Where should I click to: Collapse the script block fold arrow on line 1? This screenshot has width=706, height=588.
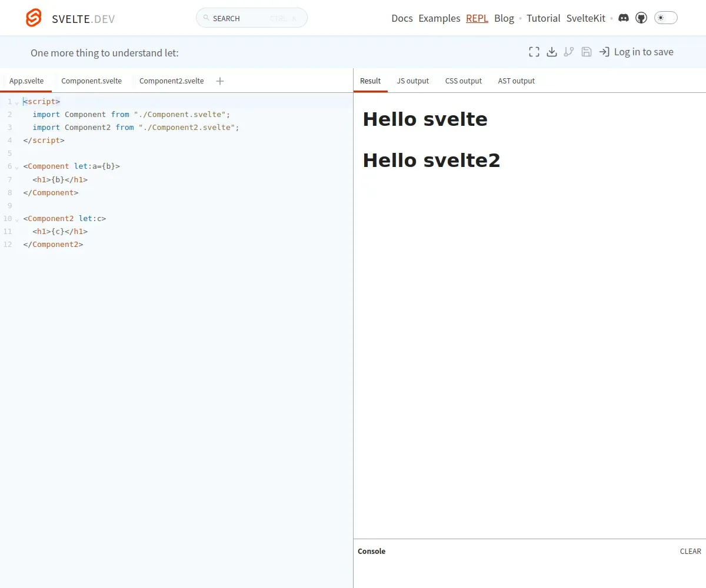(16, 102)
